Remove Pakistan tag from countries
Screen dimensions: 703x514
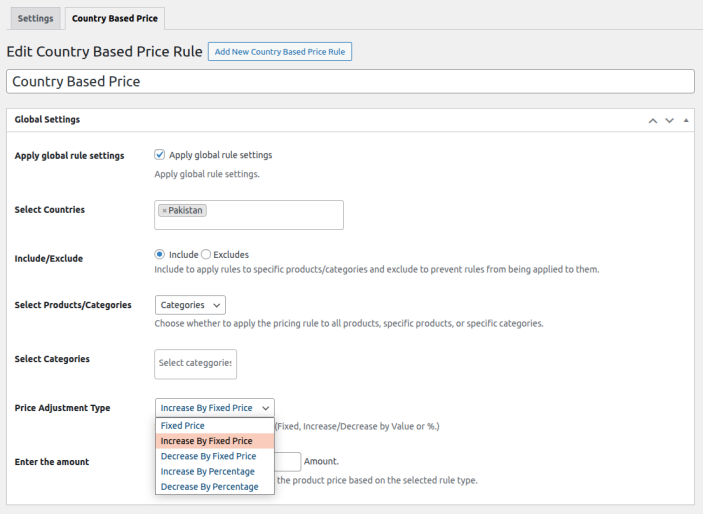click(x=164, y=210)
